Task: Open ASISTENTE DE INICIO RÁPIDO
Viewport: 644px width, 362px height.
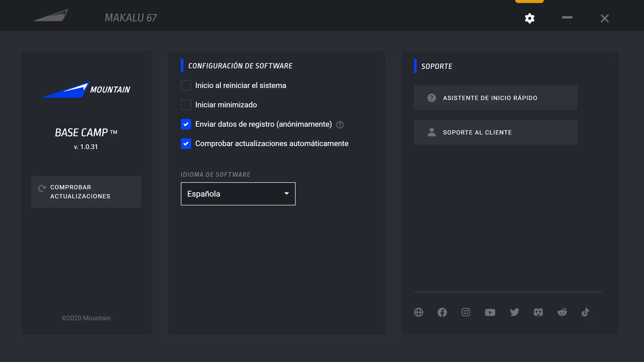Action: coord(496,98)
